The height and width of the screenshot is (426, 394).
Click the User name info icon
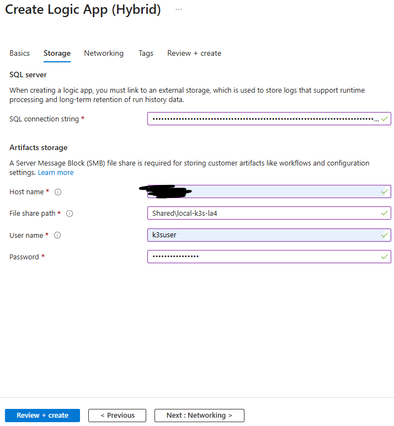[57, 235]
